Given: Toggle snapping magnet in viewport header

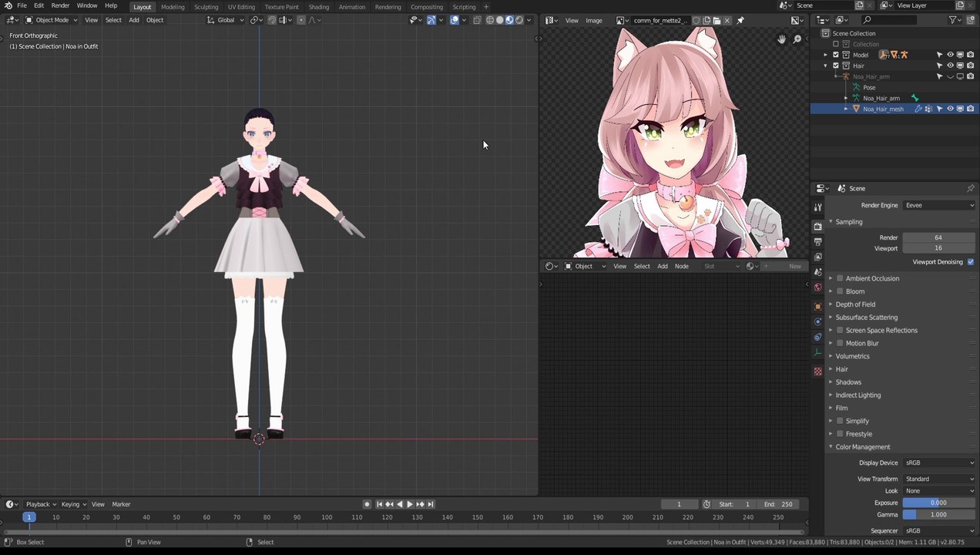Looking at the screenshot, I should [272, 20].
